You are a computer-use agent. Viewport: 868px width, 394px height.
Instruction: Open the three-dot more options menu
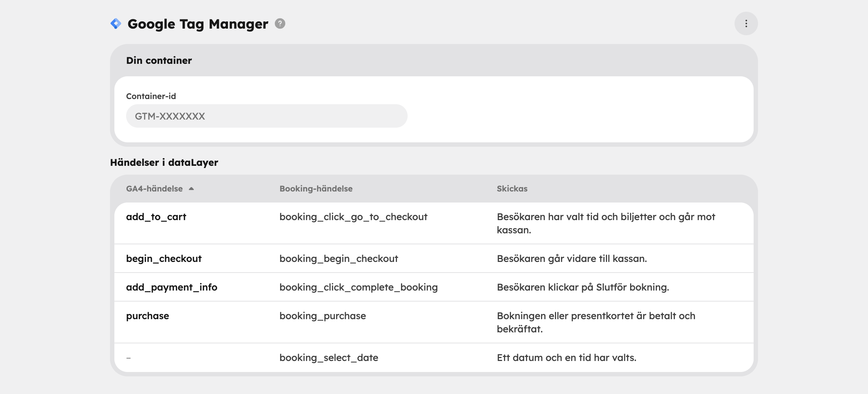click(x=746, y=23)
